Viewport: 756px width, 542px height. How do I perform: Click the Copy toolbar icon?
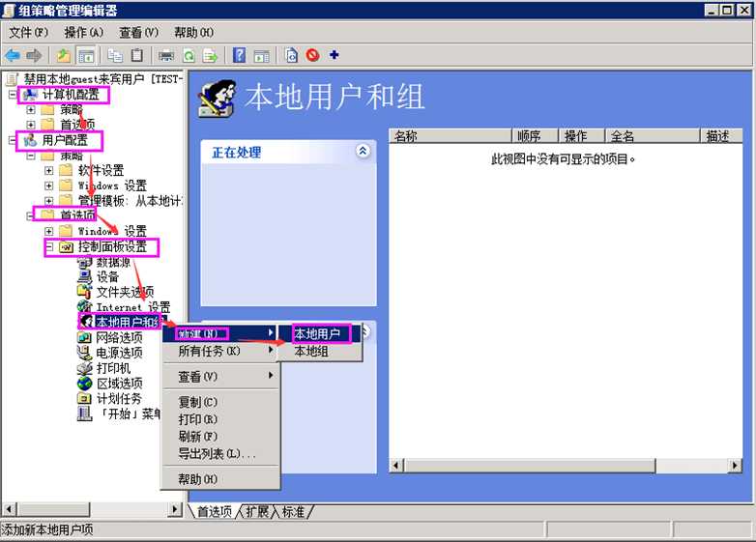click(x=115, y=56)
